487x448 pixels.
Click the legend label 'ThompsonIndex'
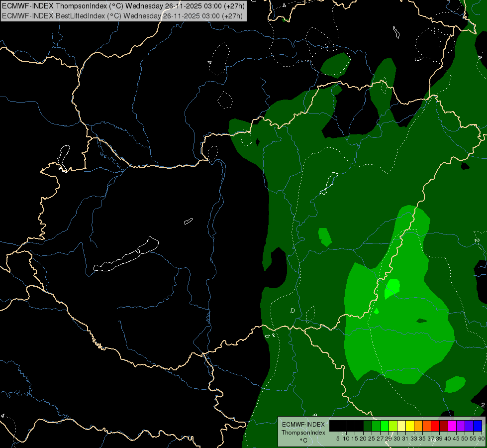point(303,433)
